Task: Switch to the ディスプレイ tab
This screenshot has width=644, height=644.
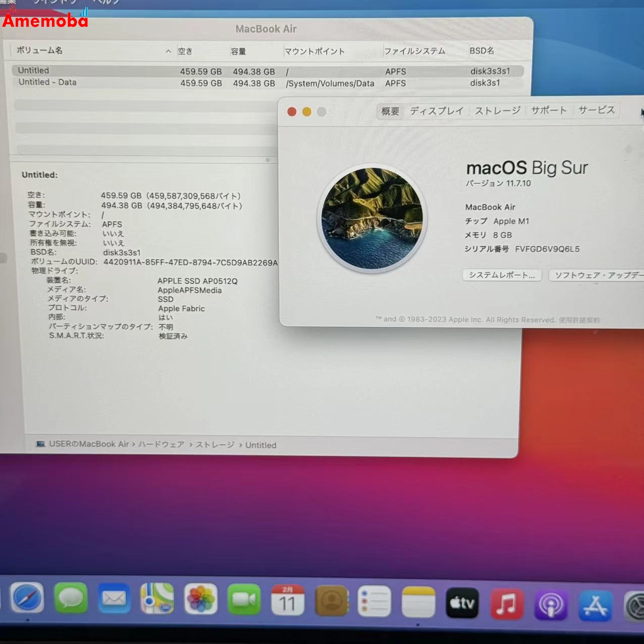Action: pos(436,110)
